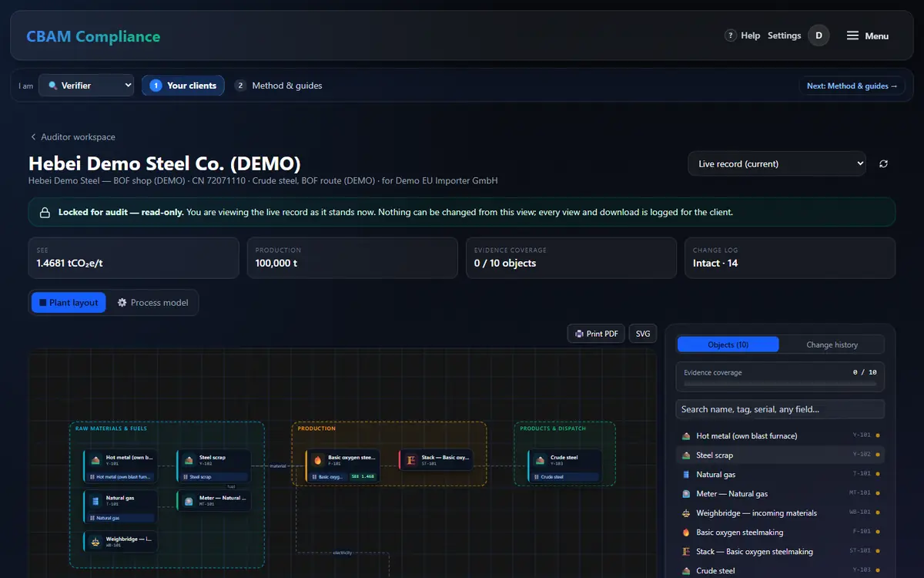Open the hamburger Menu icon
Image resolution: width=924 pixels, height=578 pixels.
[852, 35]
